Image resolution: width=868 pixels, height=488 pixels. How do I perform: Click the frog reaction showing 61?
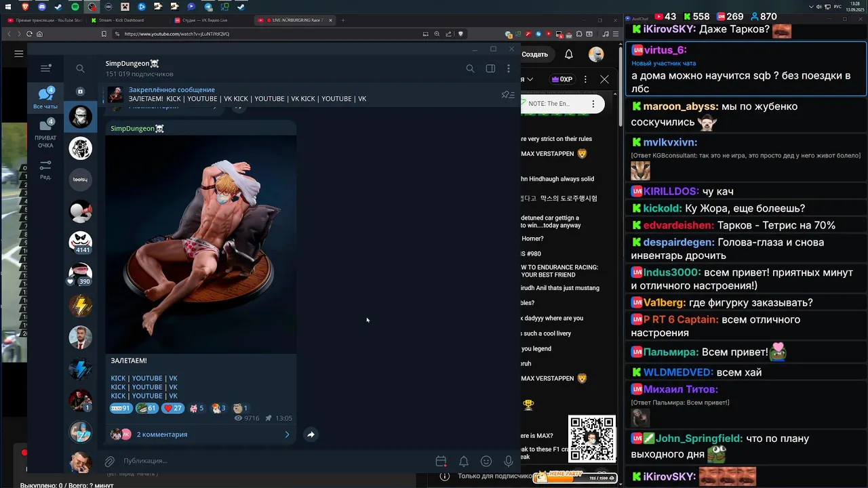[x=147, y=408]
